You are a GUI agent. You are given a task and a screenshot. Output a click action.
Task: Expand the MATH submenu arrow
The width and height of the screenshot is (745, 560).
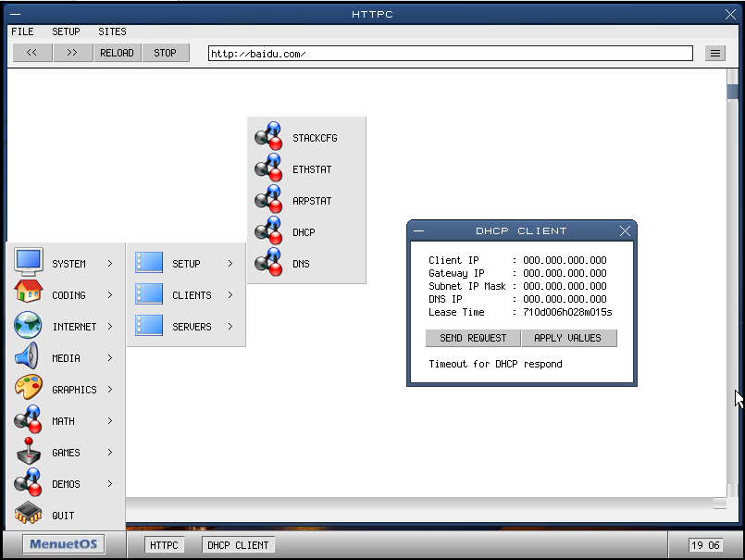110,421
